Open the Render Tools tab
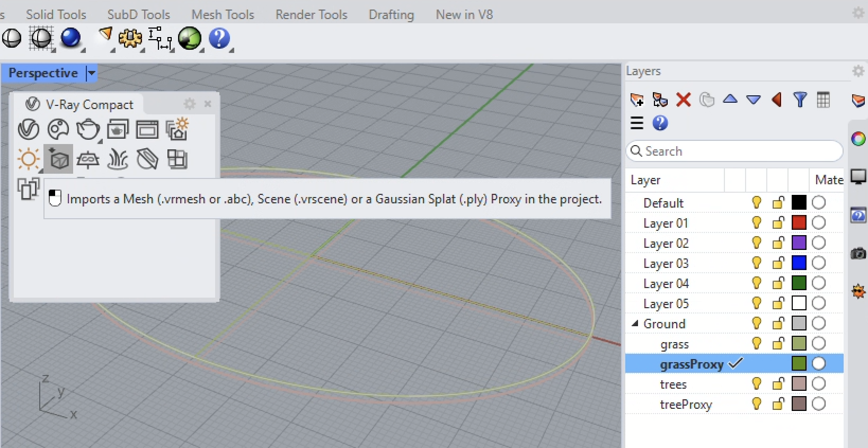The width and height of the screenshot is (868, 448). pos(311,14)
